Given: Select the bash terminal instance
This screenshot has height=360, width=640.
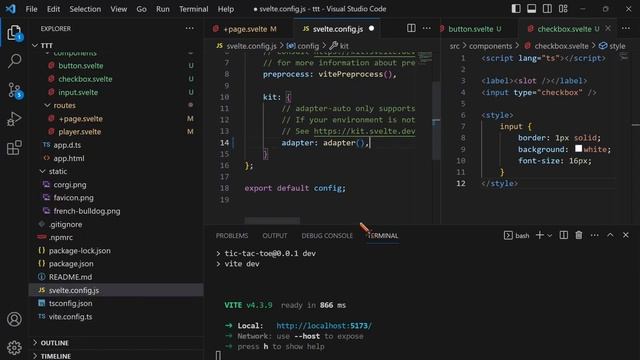Looking at the screenshot, I should click(517, 236).
